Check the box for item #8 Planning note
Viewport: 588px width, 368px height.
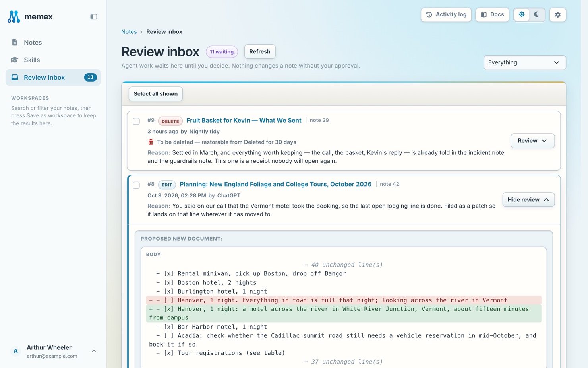click(136, 185)
